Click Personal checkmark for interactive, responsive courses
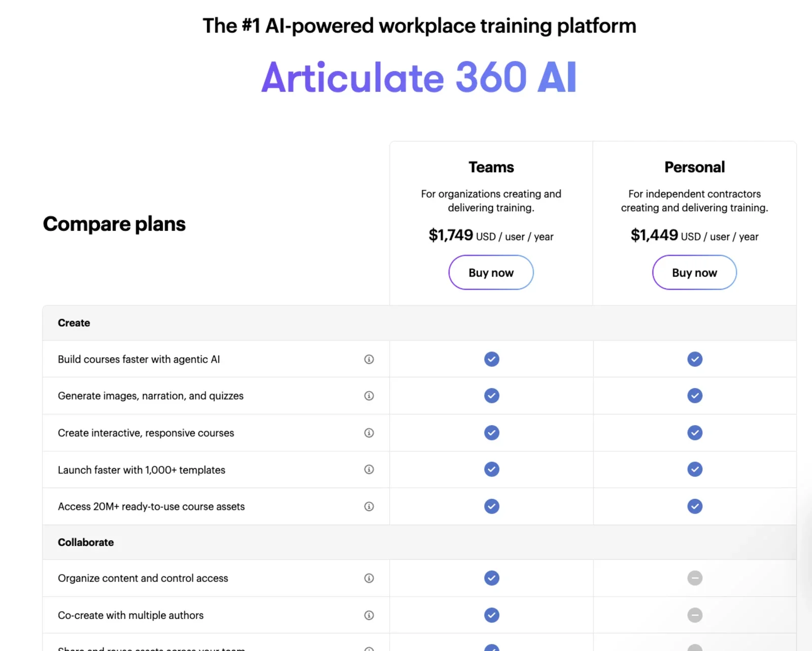Viewport: 812px width, 651px height. (695, 433)
